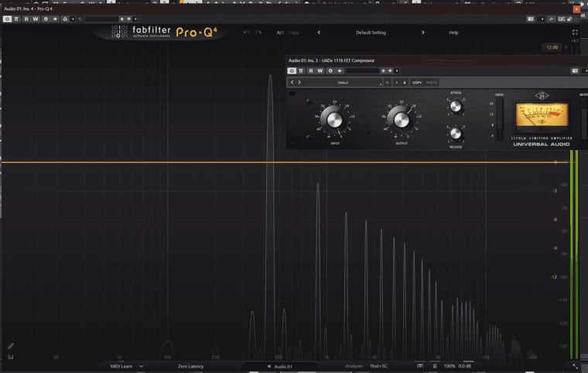The height and width of the screenshot is (373, 588).
Task: Click QC quick controls button in Pro-Q 4 window
Action: (x=561, y=19)
